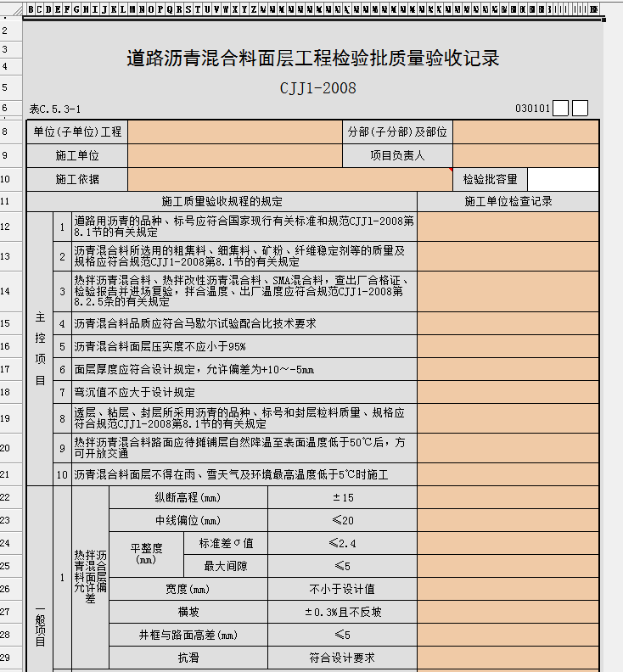Click the white 检验批容量 input cell
The height and width of the screenshot is (672, 623).
point(563,179)
